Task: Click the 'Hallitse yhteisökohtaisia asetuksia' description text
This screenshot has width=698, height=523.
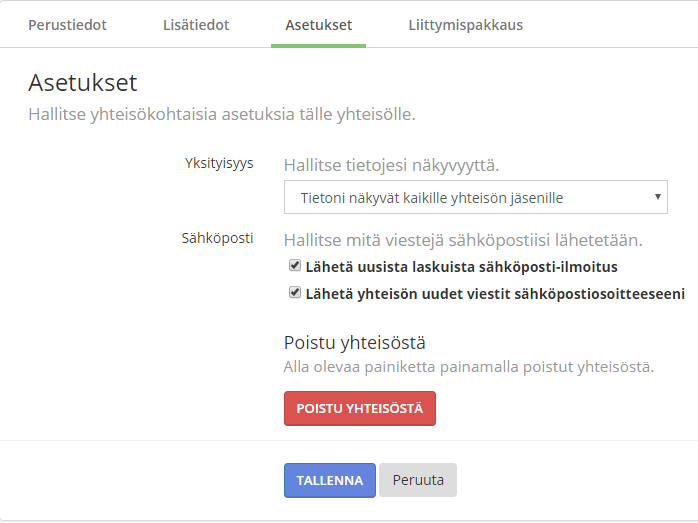Action: (221, 114)
